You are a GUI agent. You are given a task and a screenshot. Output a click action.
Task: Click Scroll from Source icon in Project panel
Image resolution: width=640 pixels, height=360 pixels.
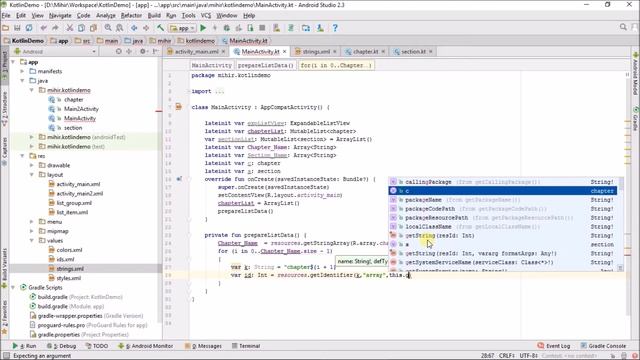point(118,51)
